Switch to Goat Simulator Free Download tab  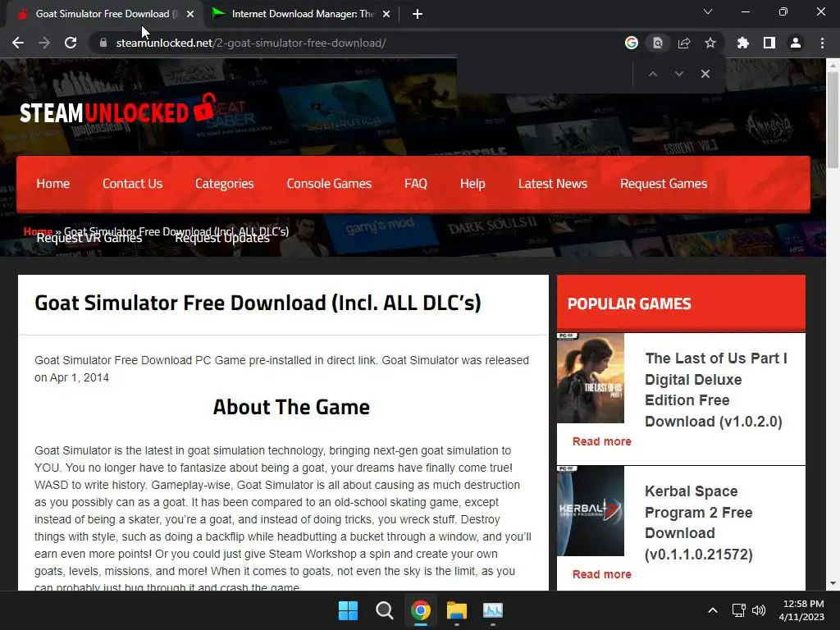104,14
